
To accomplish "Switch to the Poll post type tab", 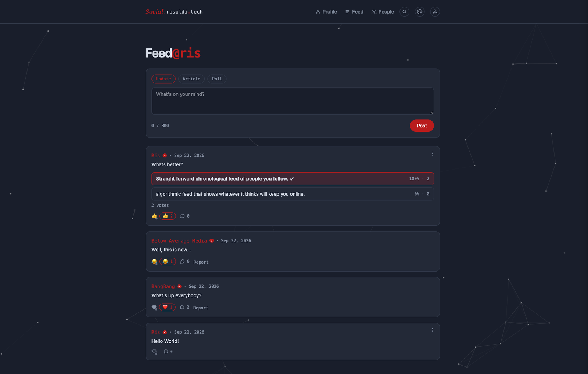I will point(217,79).
